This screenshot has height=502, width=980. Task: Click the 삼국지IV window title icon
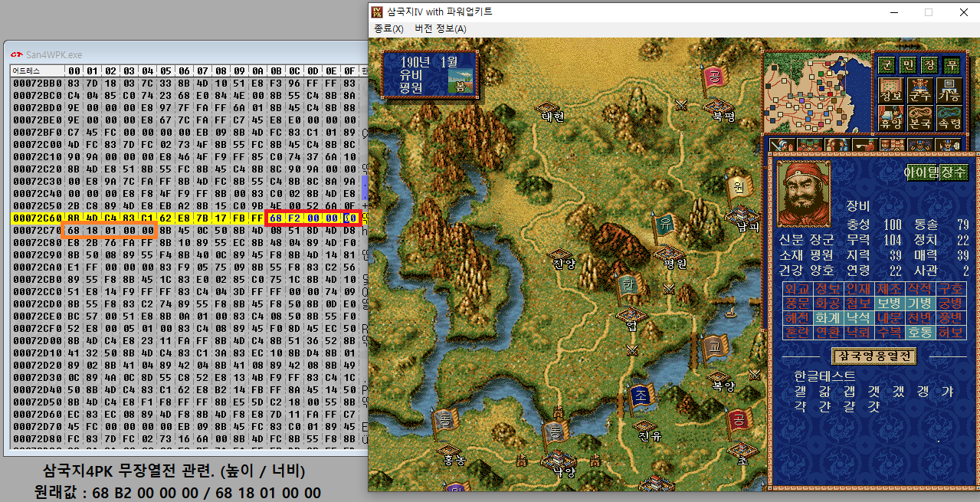pyautogui.click(x=377, y=11)
